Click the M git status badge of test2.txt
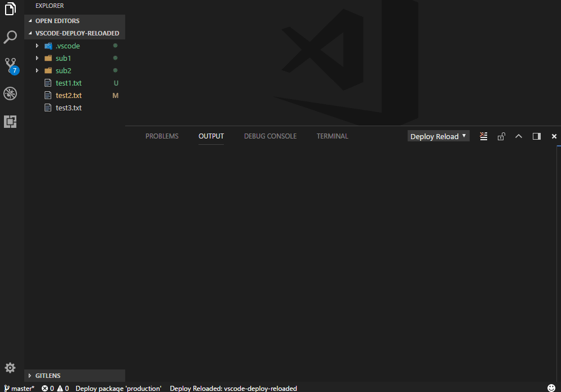Viewport: 561px width, 392px height. click(115, 95)
